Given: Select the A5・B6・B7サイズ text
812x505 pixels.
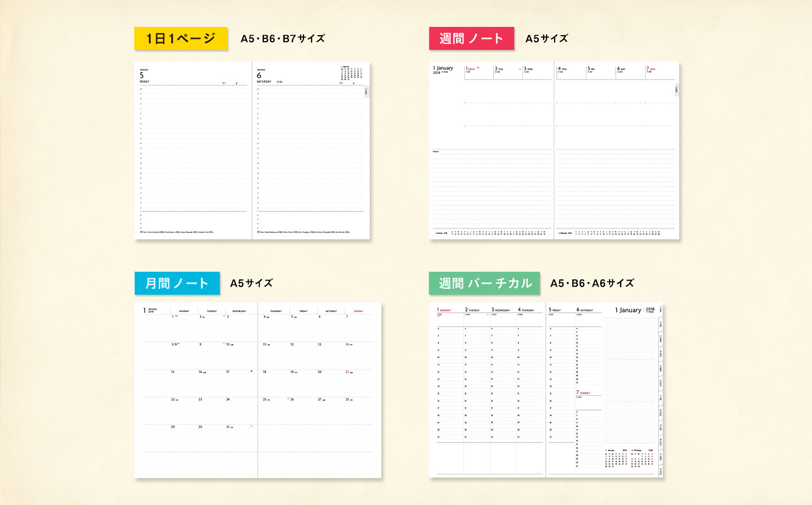Looking at the screenshot, I should (x=283, y=38).
